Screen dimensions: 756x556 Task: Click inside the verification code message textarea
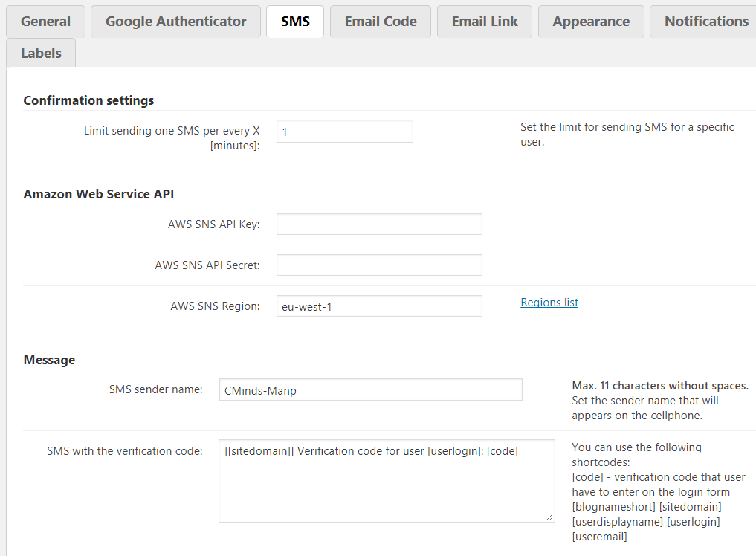coord(387,481)
